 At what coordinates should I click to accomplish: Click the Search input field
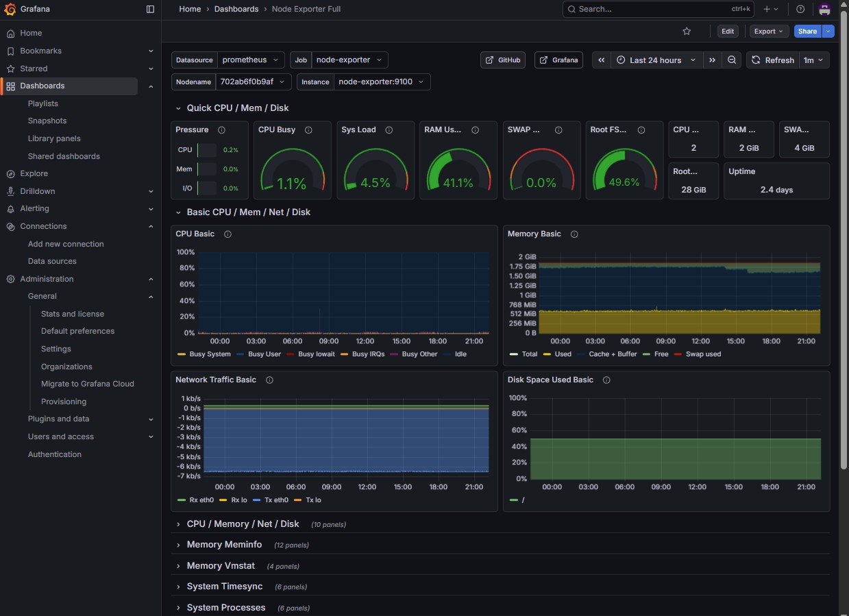(x=659, y=9)
